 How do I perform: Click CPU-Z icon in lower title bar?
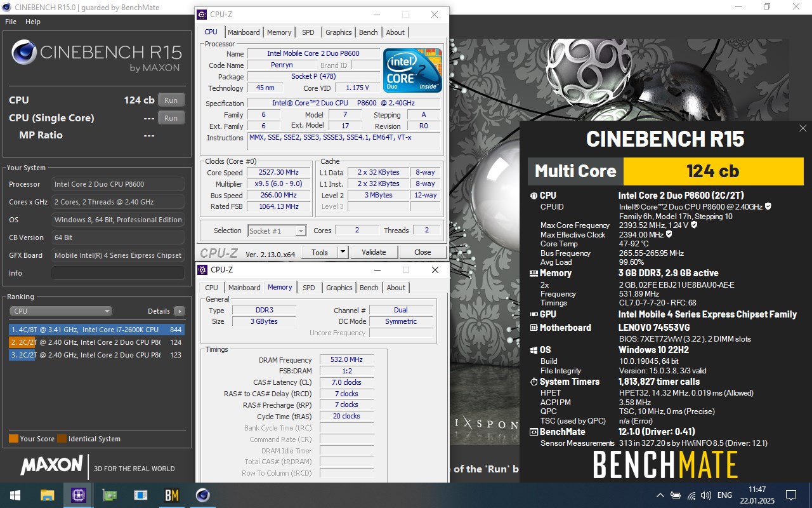click(x=202, y=270)
